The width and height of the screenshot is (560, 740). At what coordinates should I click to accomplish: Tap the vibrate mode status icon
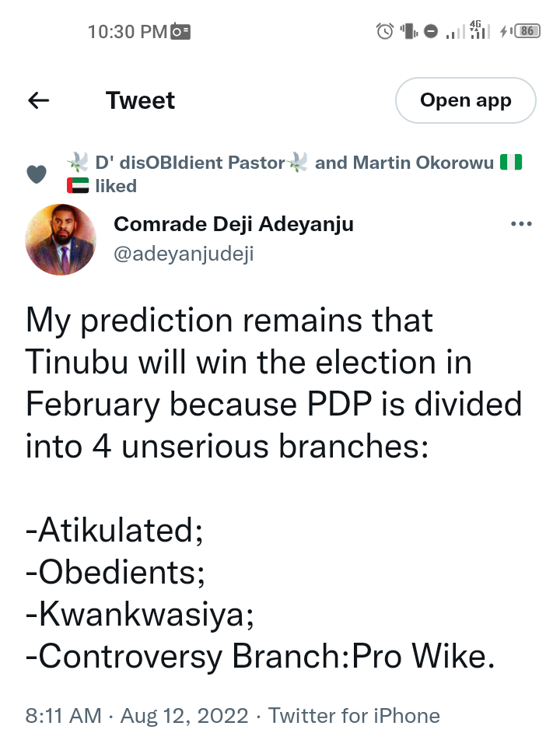(409, 31)
